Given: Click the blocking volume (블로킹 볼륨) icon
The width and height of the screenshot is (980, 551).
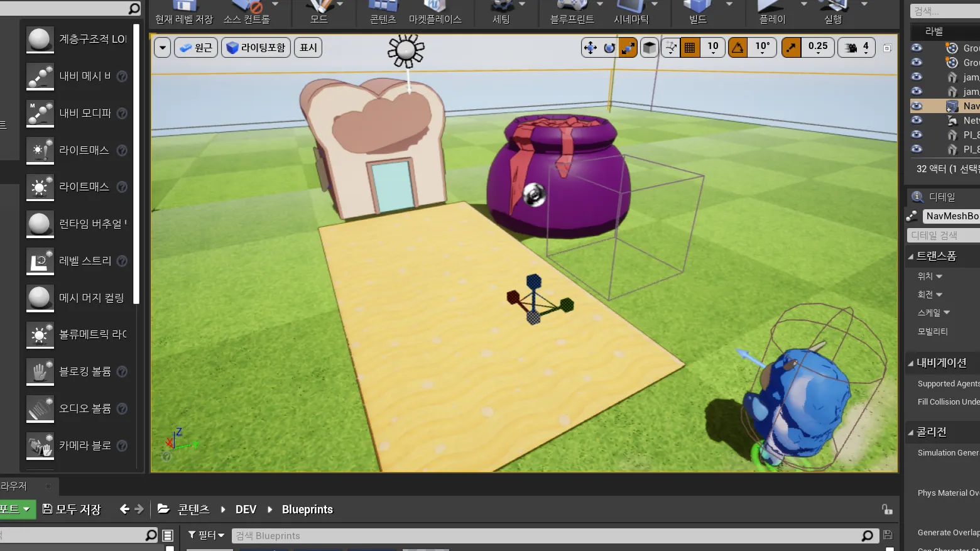Looking at the screenshot, I should pos(40,371).
